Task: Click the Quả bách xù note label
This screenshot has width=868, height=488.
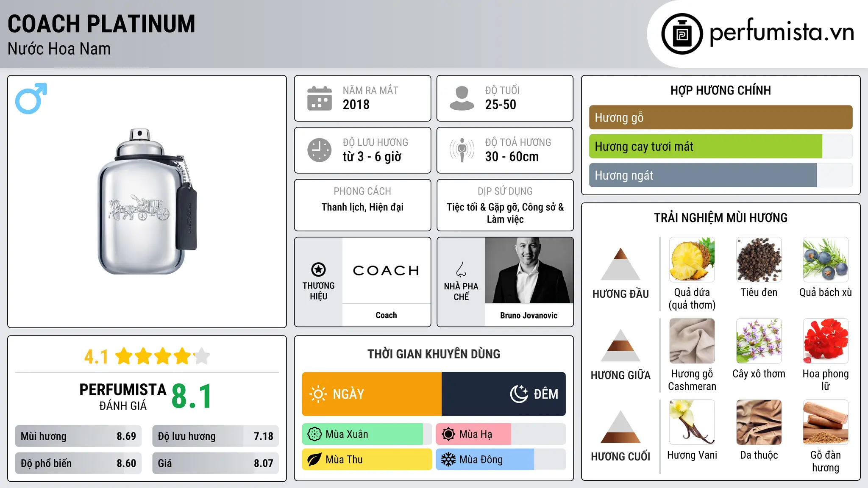Action: [826, 292]
